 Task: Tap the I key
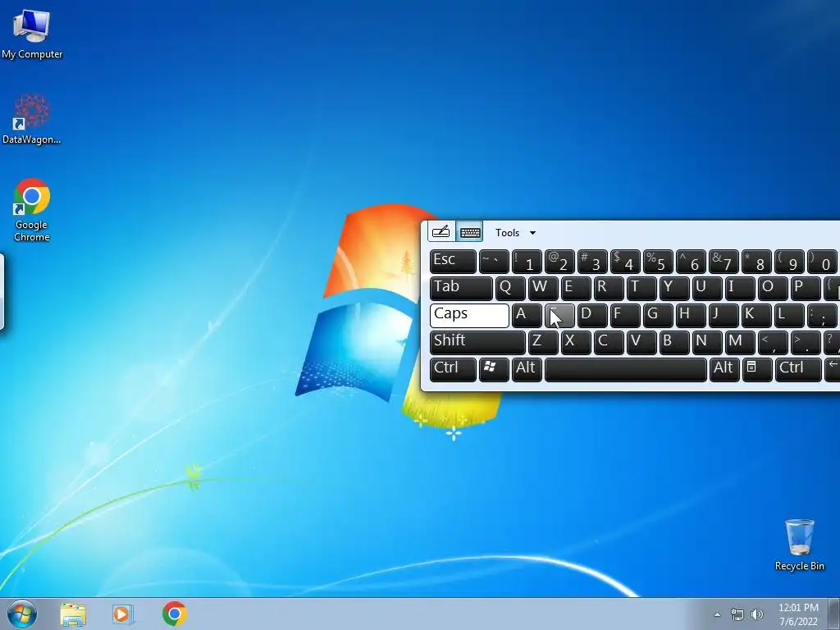point(741,288)
